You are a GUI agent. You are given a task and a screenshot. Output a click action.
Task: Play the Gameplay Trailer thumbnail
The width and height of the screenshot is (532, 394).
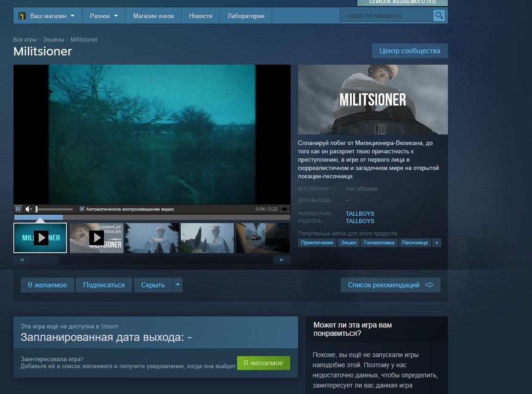click(96, 238)
